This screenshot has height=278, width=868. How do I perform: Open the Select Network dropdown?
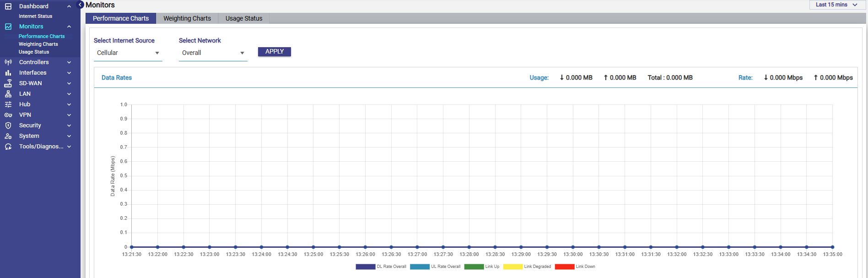pyautogui.click(x=213, y=53)
